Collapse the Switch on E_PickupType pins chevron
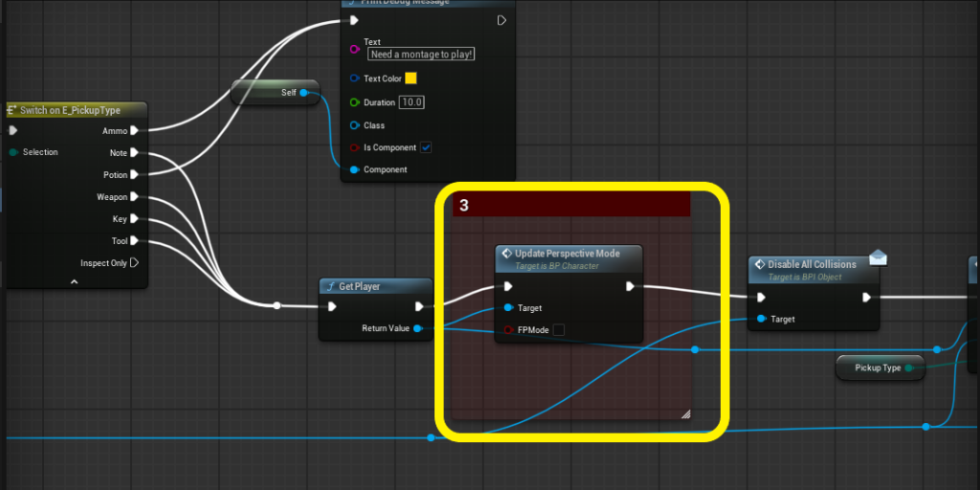The image size is (980, 490). pyautogui.click(x=74, y=281)
